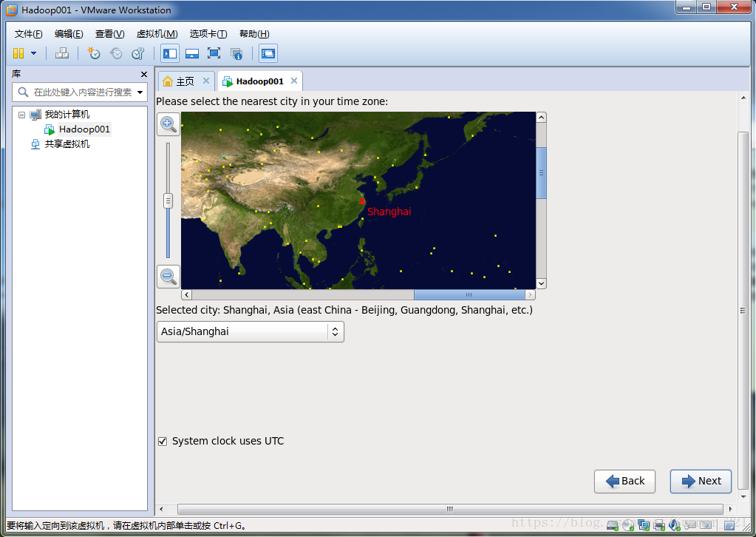Click the console scroll up arrow
Image resolution: width=756 pixels, height=537 pixels.
[x=743, y=98]
